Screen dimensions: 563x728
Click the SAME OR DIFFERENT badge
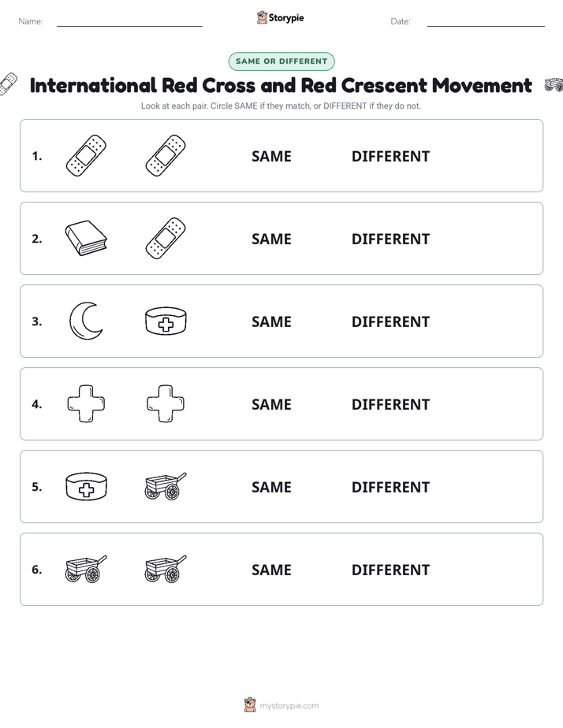[x=281, y=61]
